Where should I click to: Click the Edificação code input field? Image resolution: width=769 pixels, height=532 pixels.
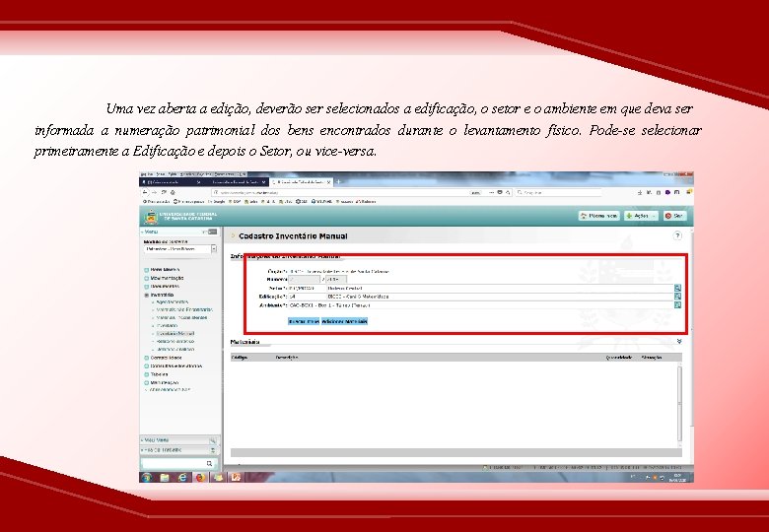306,297
